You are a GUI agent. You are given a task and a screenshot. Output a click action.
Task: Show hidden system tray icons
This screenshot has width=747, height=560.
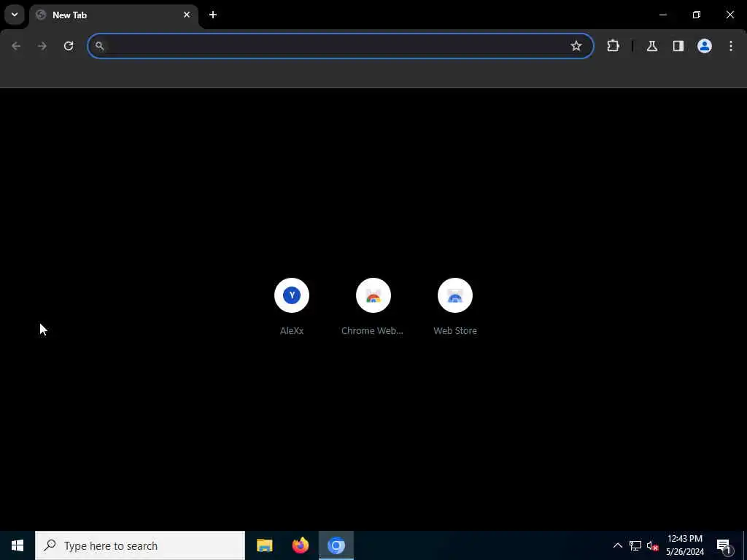pos(617,545)
